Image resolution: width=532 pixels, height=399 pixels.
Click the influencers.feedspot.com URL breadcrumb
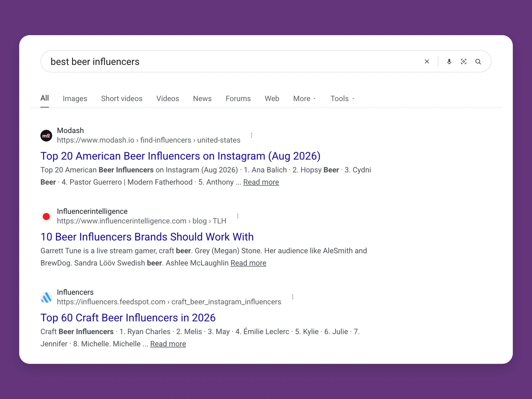tap(169, 302)
